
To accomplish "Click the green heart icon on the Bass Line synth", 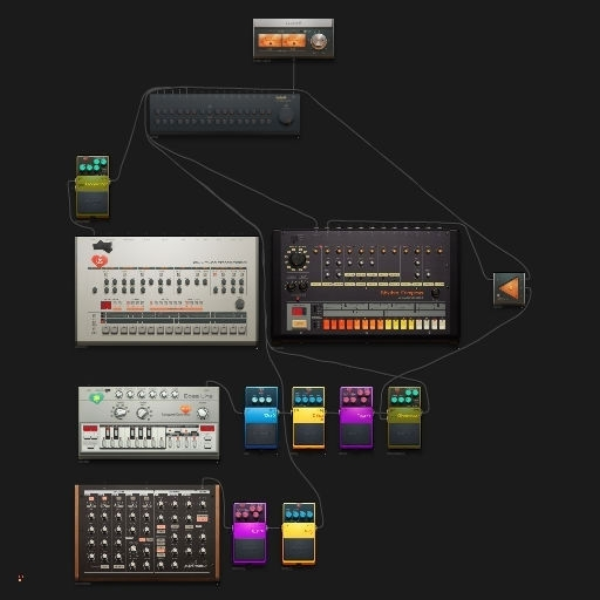I will coord(96,398).
